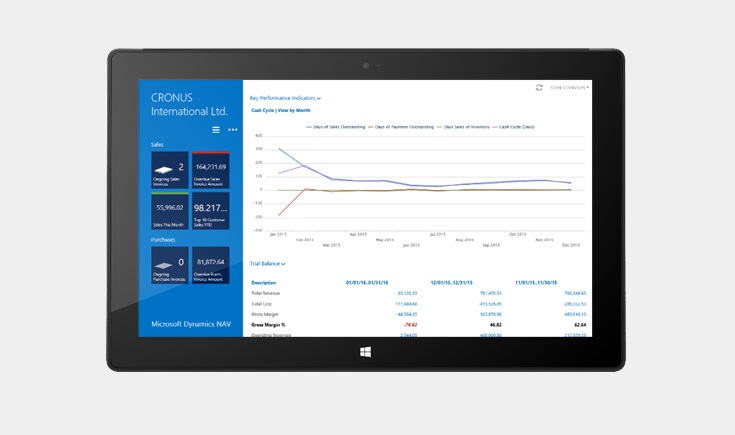Viewport: 735px width, 435px height.
Task: Open Gross Margin value for 11/01/15 period
Action: 575,315
